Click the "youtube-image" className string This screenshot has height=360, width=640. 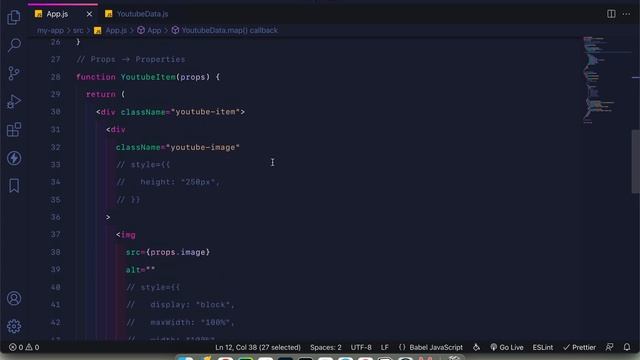click(x=203, y=147)
